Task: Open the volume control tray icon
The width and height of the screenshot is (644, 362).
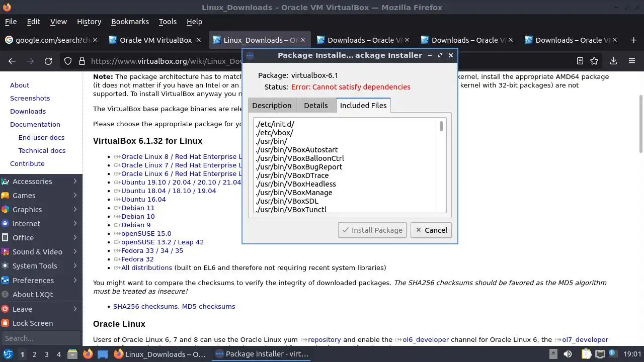Action: 567,354
